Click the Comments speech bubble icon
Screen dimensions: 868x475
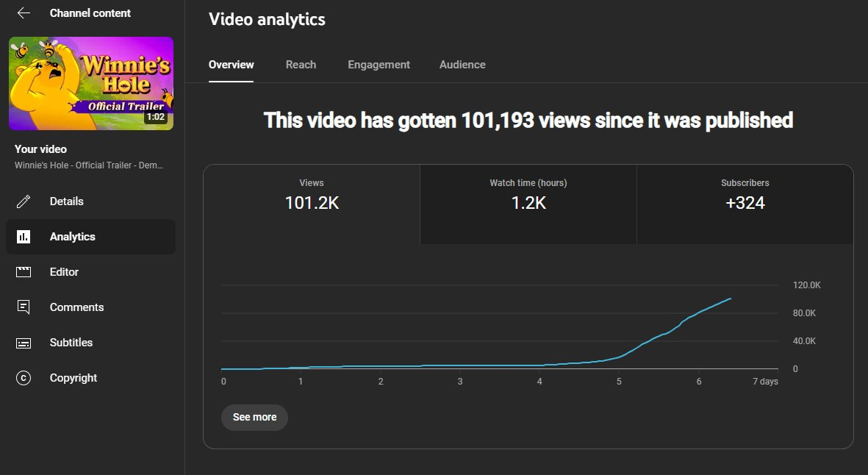pos(24,307)
